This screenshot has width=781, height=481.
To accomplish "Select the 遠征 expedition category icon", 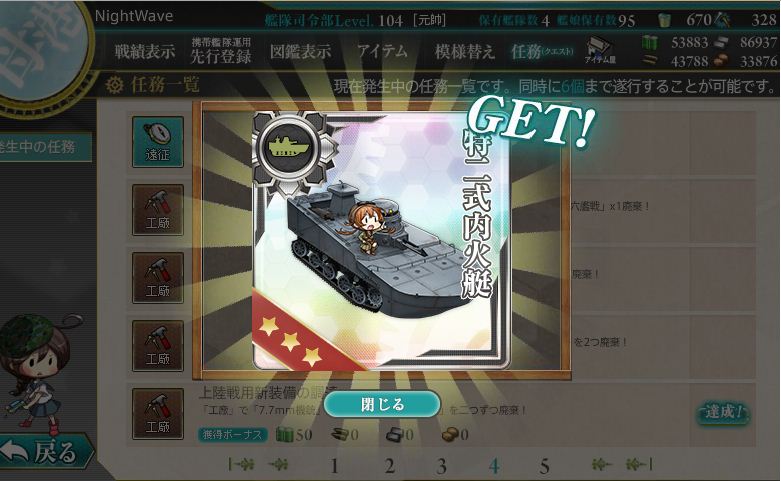I will point(158,142).
